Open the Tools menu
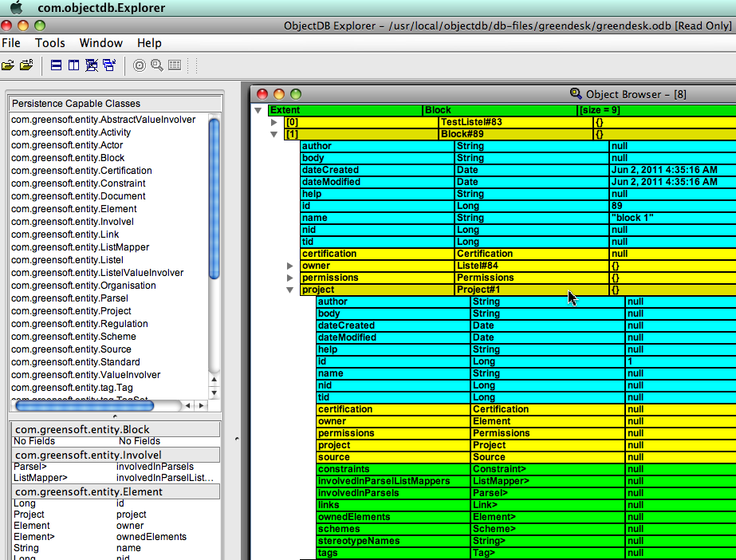Screen dimensions: 736x560 pos(50,43)
